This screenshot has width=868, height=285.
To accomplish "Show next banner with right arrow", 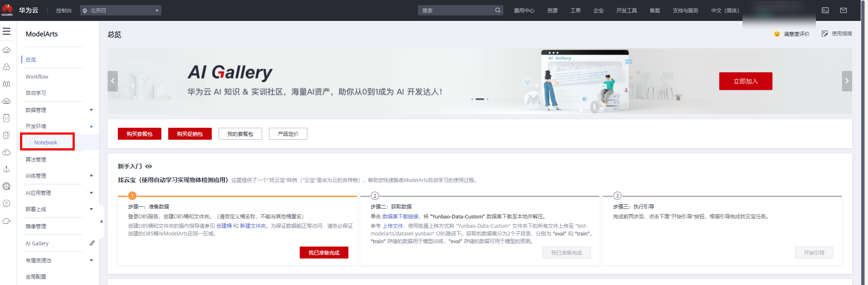I will click(847, 81).
